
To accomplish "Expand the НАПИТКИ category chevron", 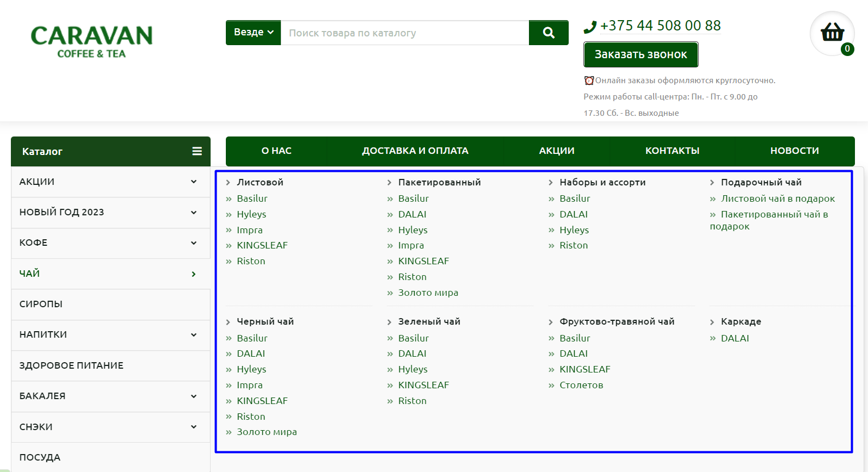I will pyautogui.click(x=194, y=335).
